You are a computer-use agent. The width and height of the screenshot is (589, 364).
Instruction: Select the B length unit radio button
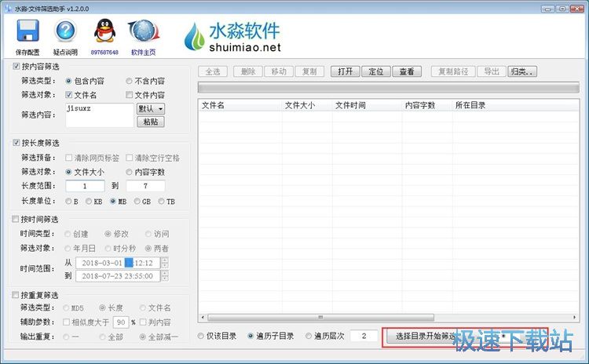point(68,202)
